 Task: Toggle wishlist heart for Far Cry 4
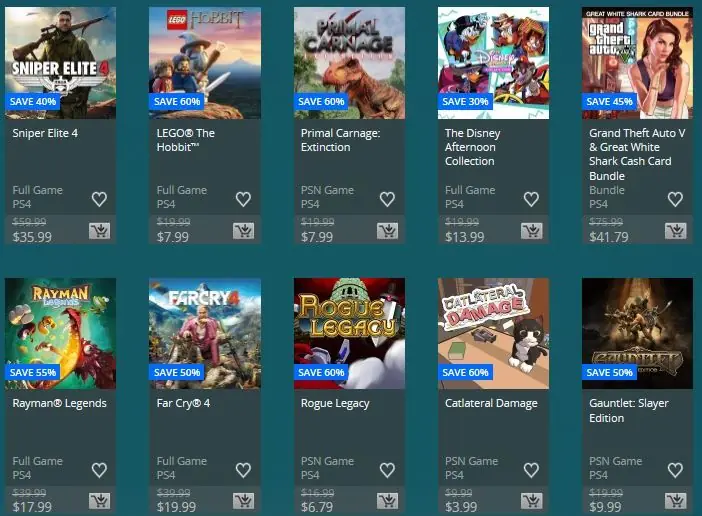pos(244,470)
